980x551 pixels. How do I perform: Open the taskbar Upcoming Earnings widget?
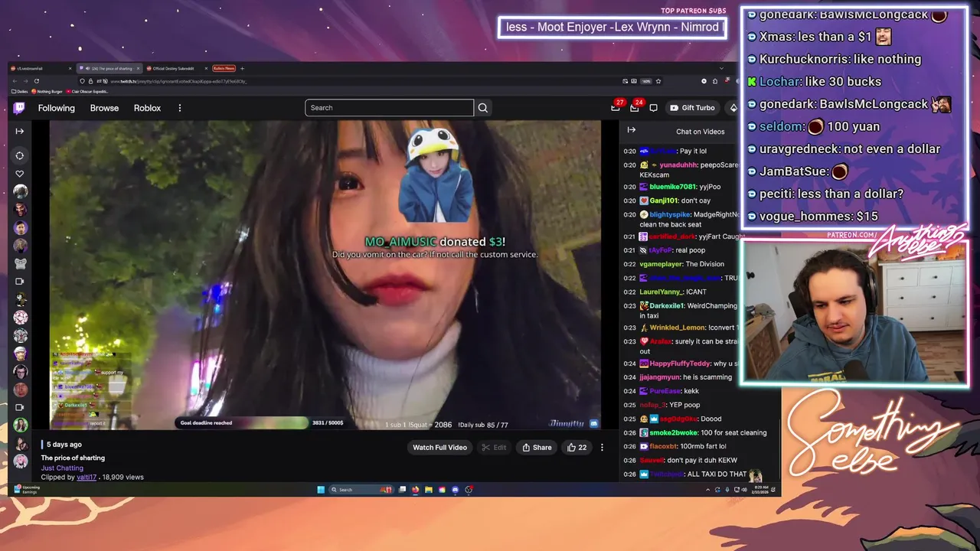coord(28,490)
